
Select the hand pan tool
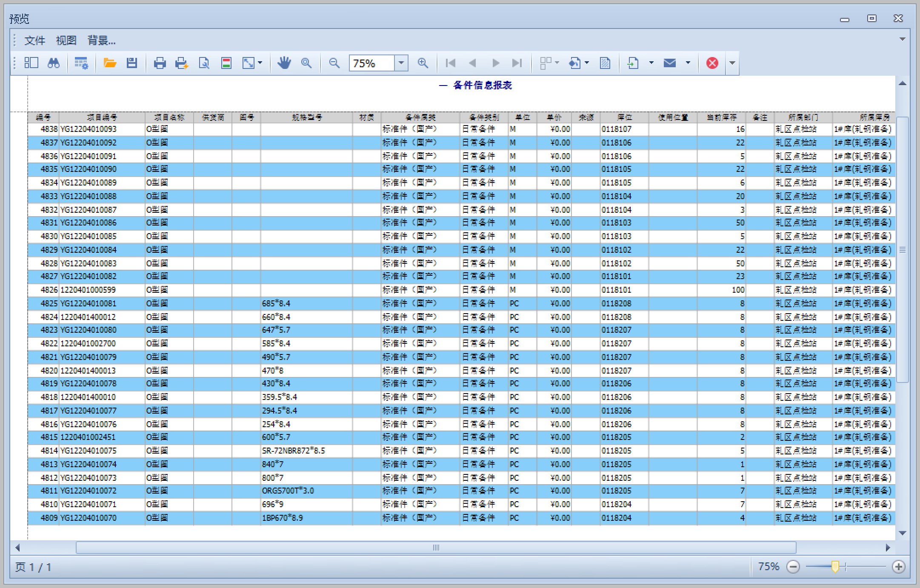284,63
